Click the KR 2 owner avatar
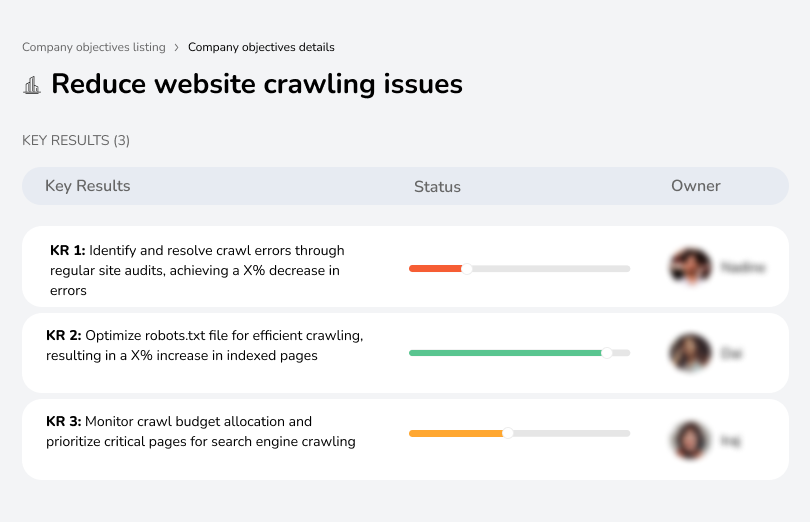This screenshot has width=810, height=522. (x=691, y=352)
